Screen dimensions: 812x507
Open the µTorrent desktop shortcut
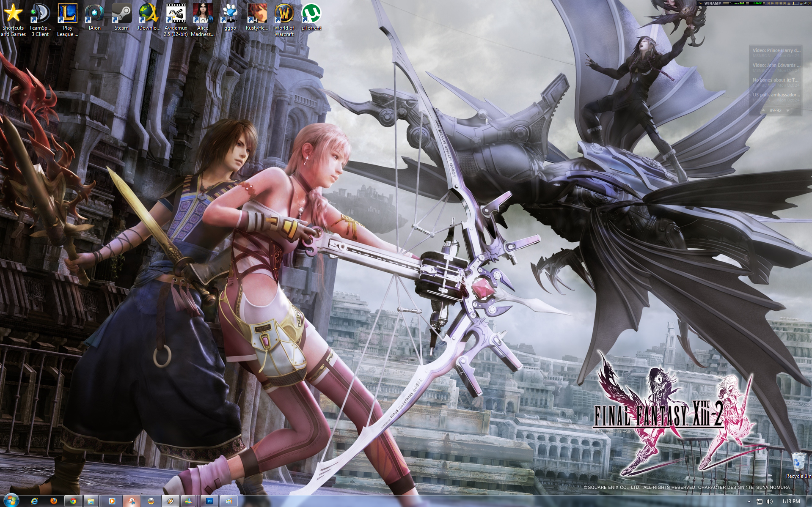point(311,17)
